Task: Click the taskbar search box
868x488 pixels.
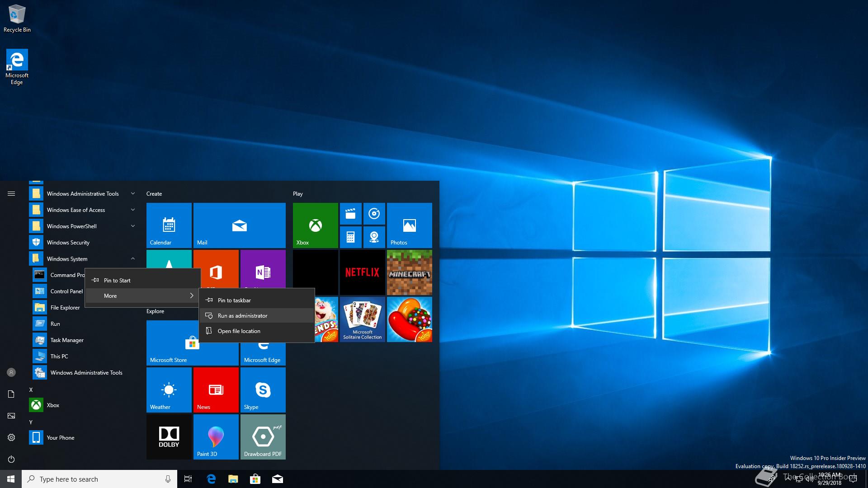Action: [x=99, y=479]
